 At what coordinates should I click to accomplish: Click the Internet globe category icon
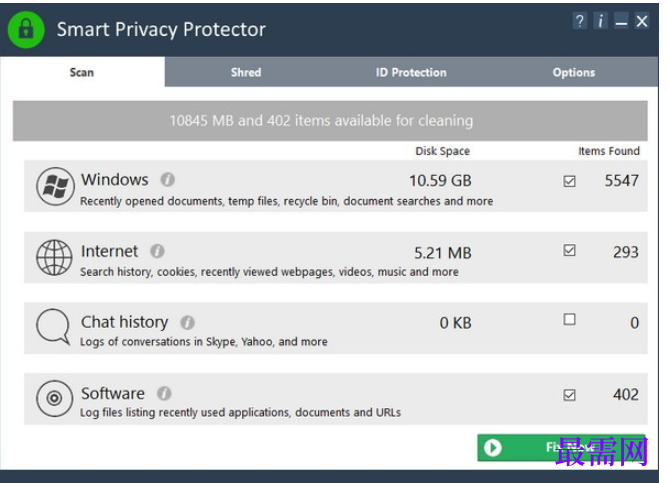click(54, 257)
